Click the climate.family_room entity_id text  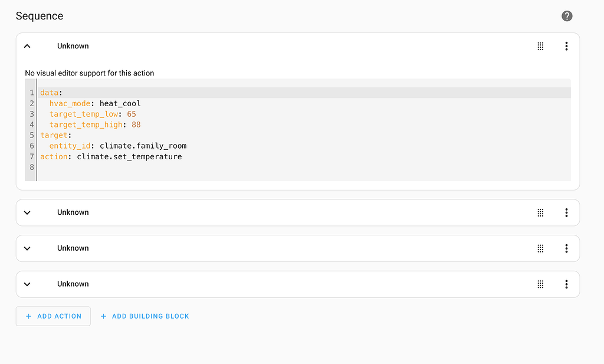coord(143,146)
